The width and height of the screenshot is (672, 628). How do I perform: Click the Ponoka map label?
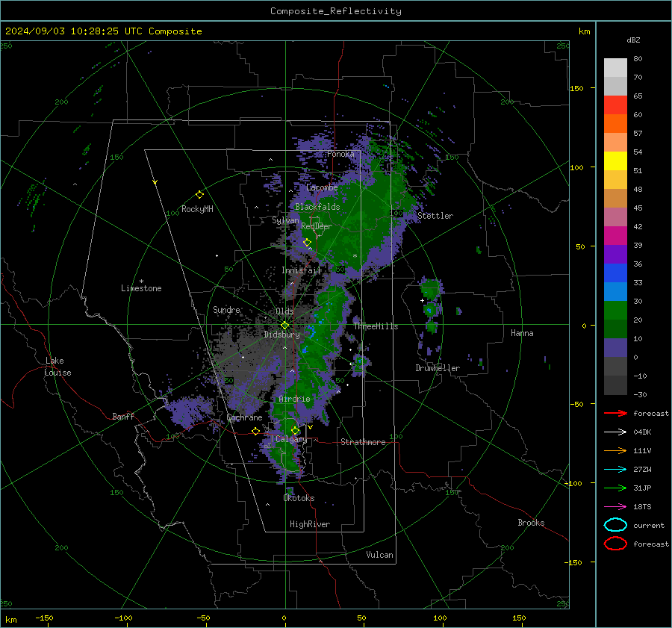click(x=340, y=154)
